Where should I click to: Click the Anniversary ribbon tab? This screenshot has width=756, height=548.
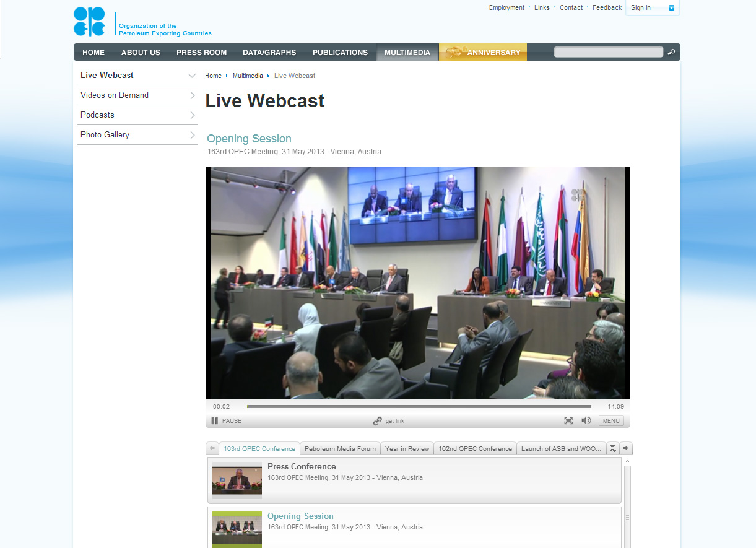click(483, 52)
